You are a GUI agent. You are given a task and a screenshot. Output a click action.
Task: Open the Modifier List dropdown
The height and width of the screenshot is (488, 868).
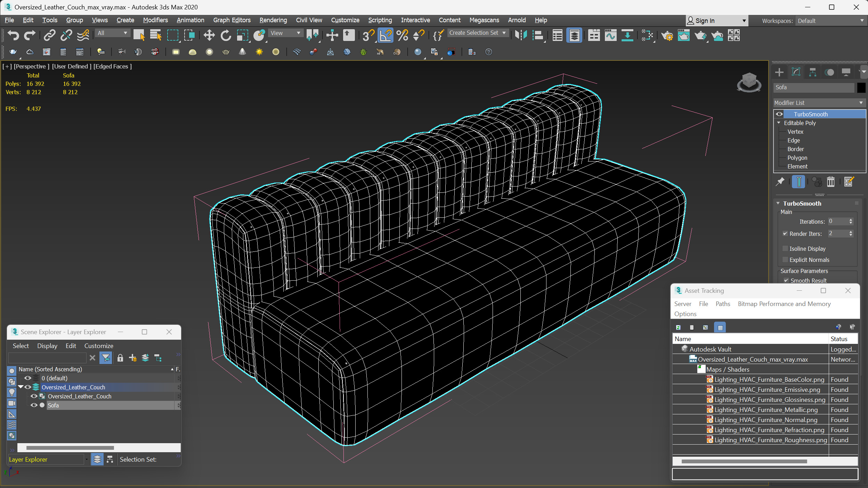click(x=819, y=103)
